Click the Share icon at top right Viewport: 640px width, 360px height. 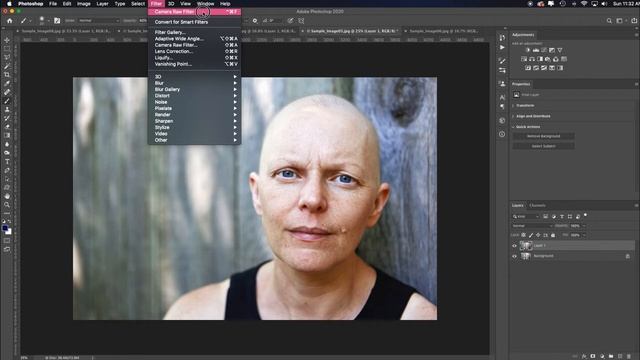634,20
